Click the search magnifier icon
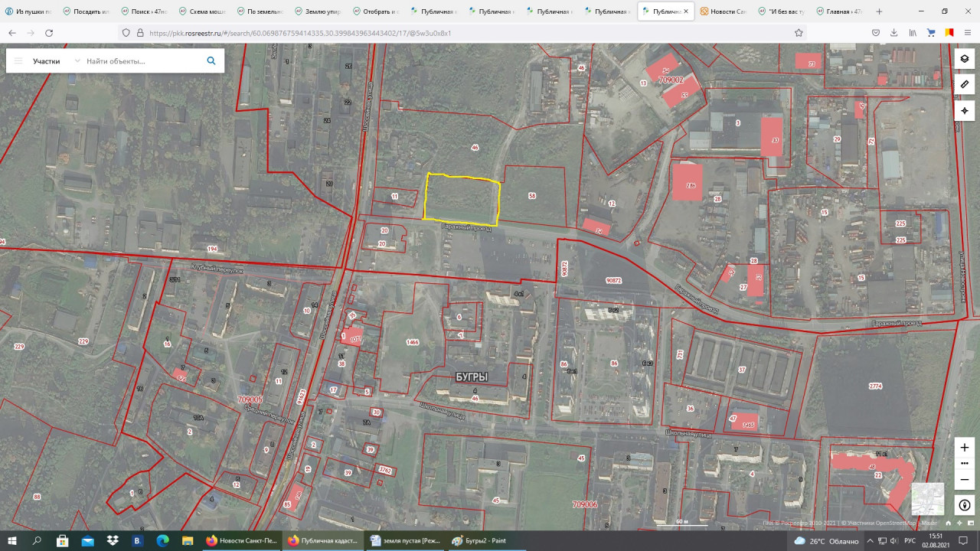 (211, 61)
